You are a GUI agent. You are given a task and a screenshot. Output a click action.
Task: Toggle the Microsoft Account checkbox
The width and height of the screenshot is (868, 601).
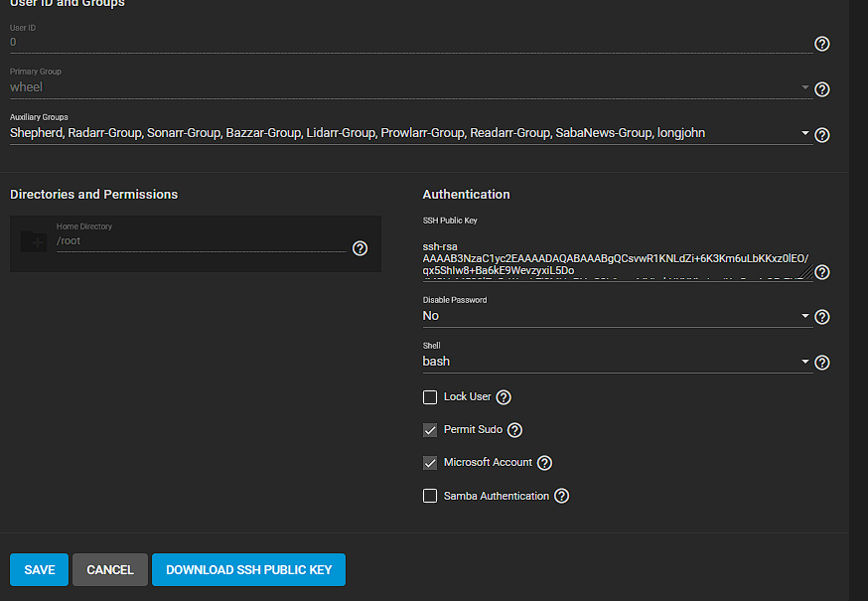[x=430, y=463]
